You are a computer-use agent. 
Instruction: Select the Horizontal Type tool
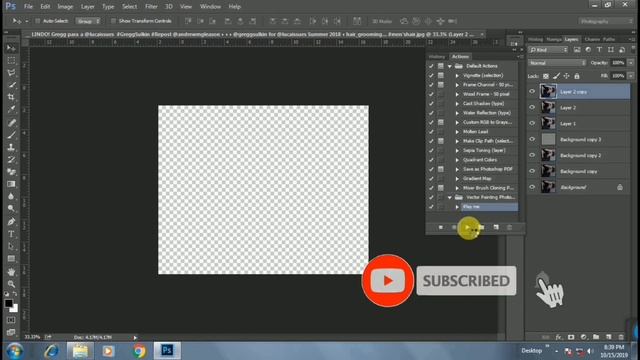point(11,234)
